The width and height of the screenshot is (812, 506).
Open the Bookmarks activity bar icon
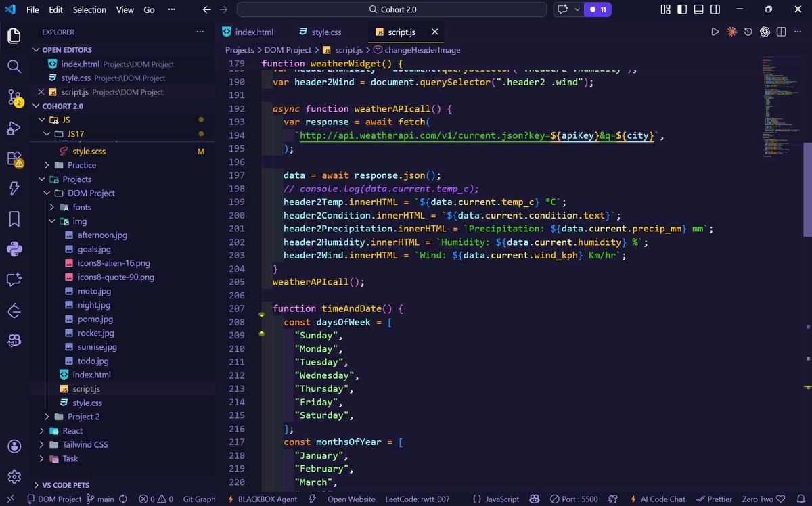coord(14,218)
